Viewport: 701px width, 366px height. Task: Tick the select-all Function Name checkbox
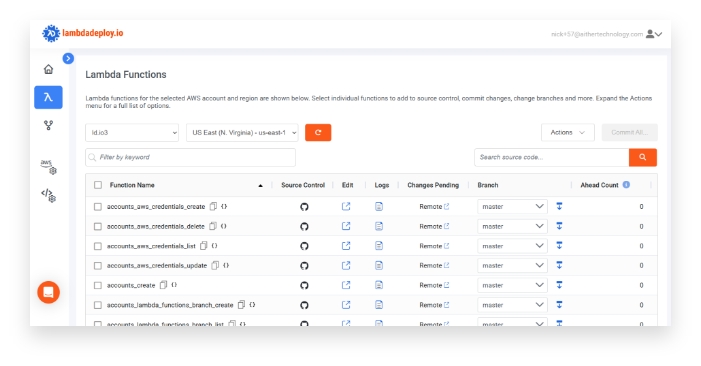click(98, 185)
